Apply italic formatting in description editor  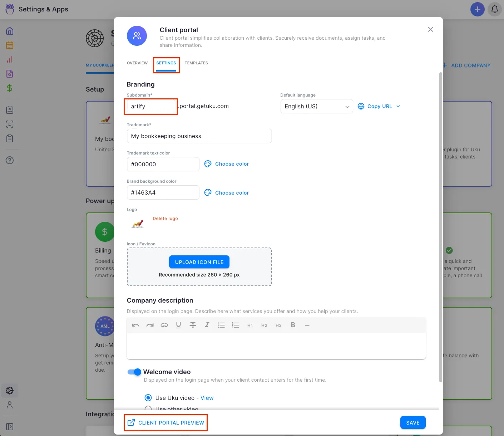tap(207, 325)
